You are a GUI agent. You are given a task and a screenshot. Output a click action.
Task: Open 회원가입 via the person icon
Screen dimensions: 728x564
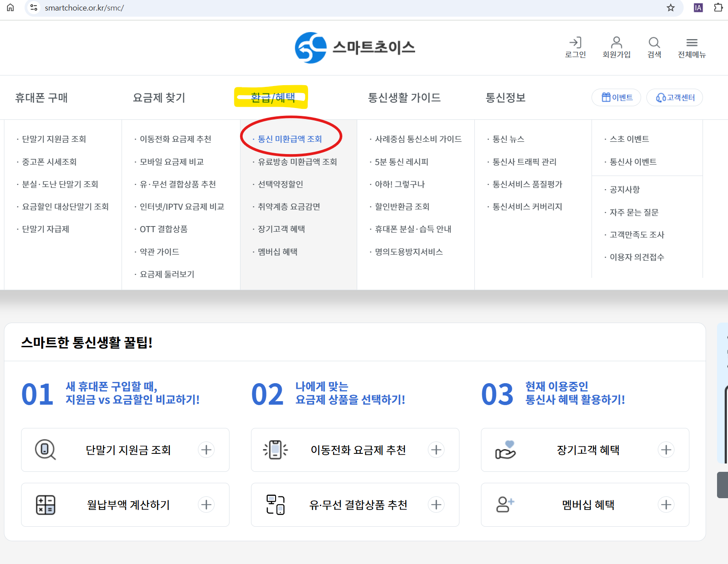click(x=616, y=43)
